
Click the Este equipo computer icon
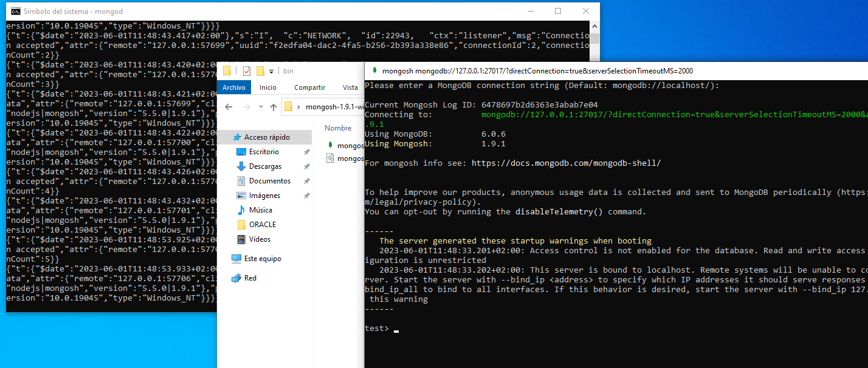point(236,259)
